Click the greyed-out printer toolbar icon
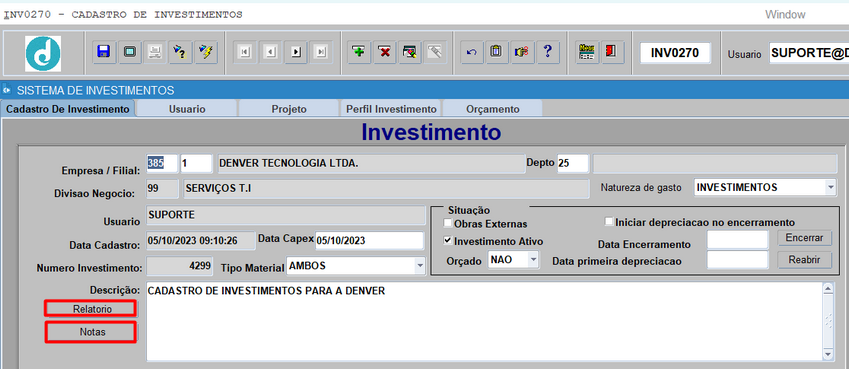The image size is (849, 369). coord(154,52)
